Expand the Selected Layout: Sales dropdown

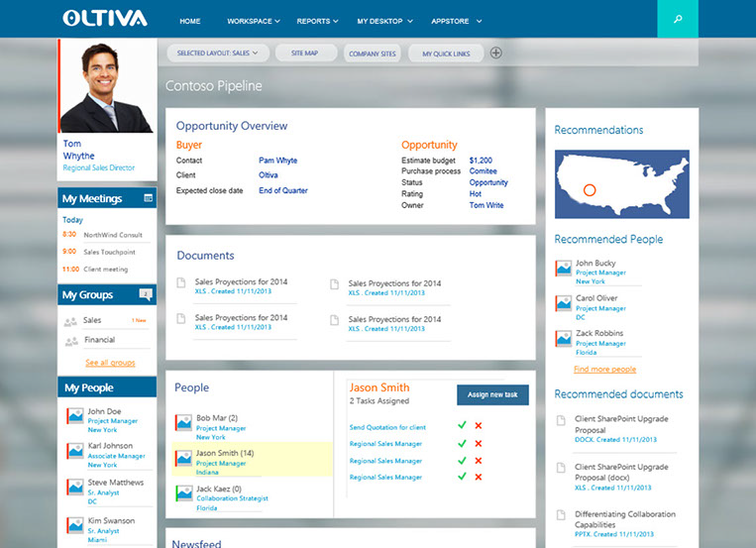218,53
